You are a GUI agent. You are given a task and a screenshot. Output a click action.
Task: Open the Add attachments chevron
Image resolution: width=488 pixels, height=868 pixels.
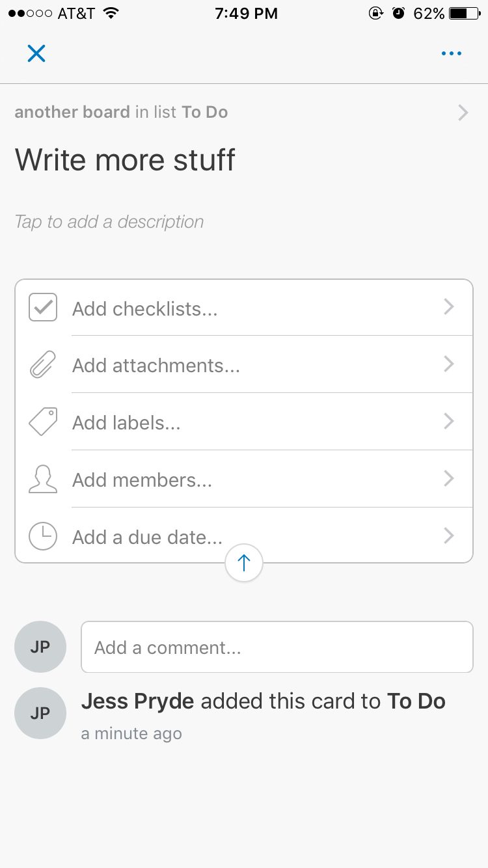(448, 364)
